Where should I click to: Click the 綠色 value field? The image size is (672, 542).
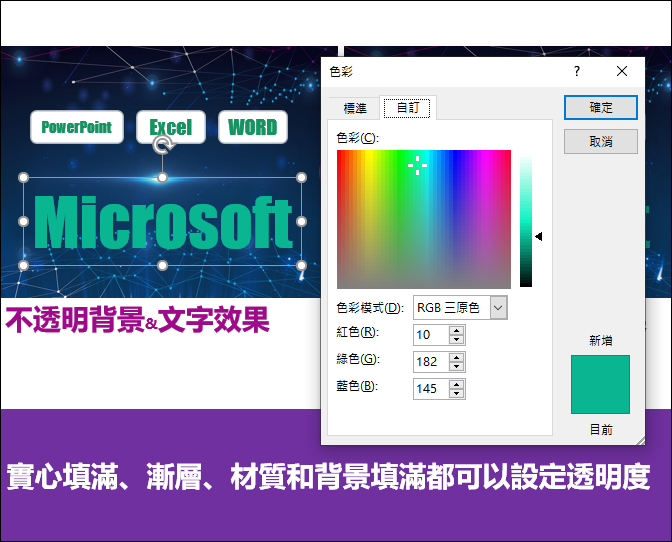(431, 362)
